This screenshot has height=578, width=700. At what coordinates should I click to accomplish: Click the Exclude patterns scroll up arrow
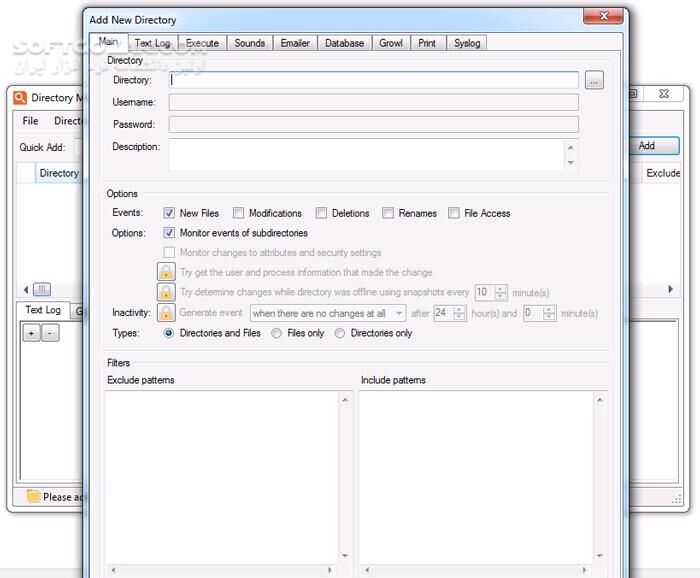pyautogui.click(x=345, y=400)
